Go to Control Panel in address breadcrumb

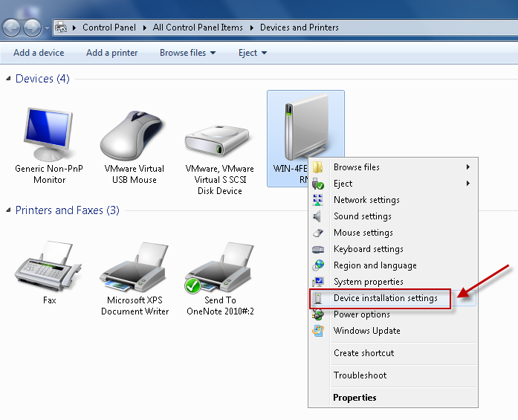(x=109, y=28)
